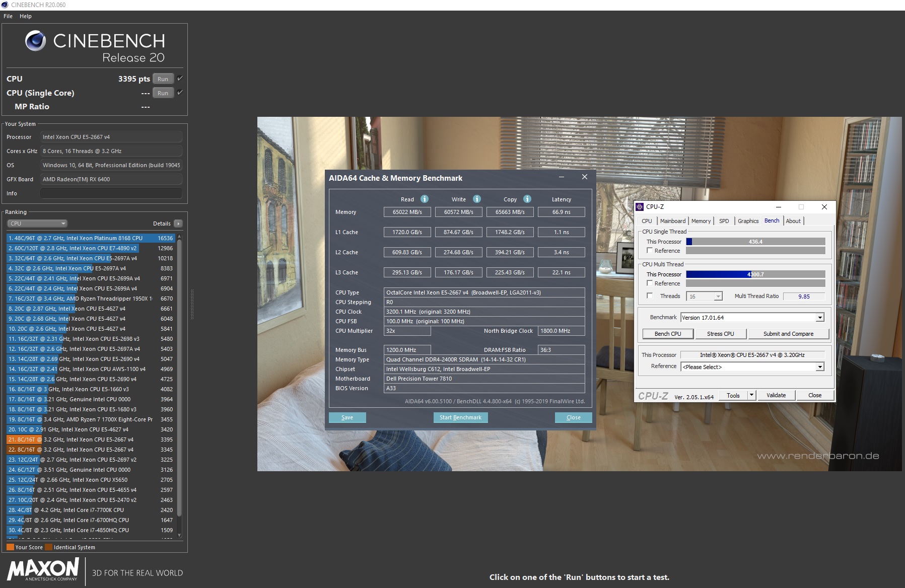The height and width of the screenshot is (588, 905).
Task: Click the CPU Single Thread score bar 436.4
Action: (x=755, y=242)
